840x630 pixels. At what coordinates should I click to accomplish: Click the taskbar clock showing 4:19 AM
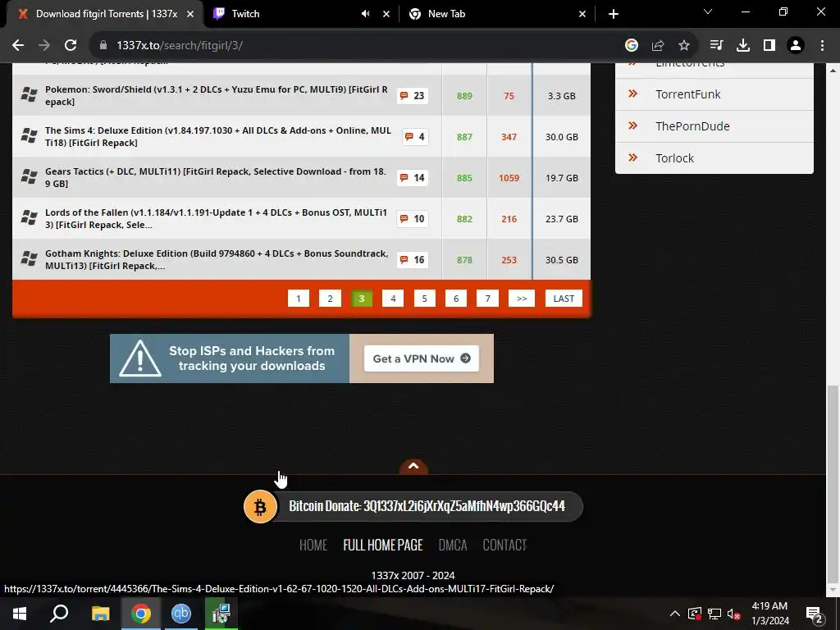pos(769,614)
